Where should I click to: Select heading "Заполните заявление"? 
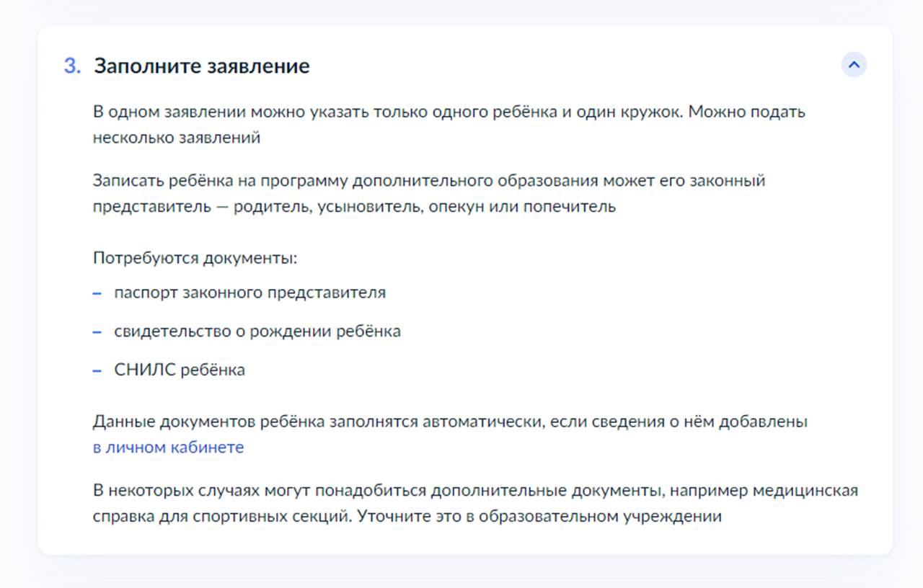(202, 65)
